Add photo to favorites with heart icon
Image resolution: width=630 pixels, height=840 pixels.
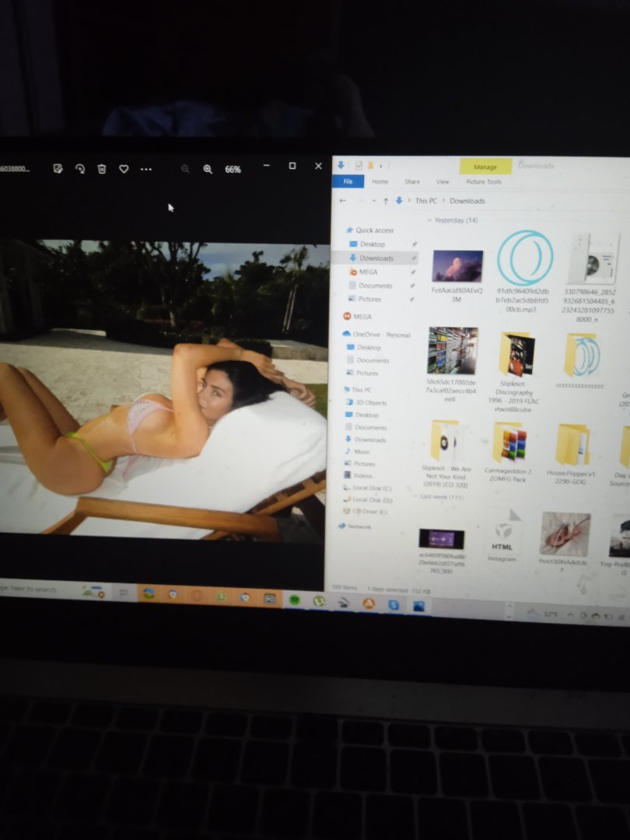point(124,169)
